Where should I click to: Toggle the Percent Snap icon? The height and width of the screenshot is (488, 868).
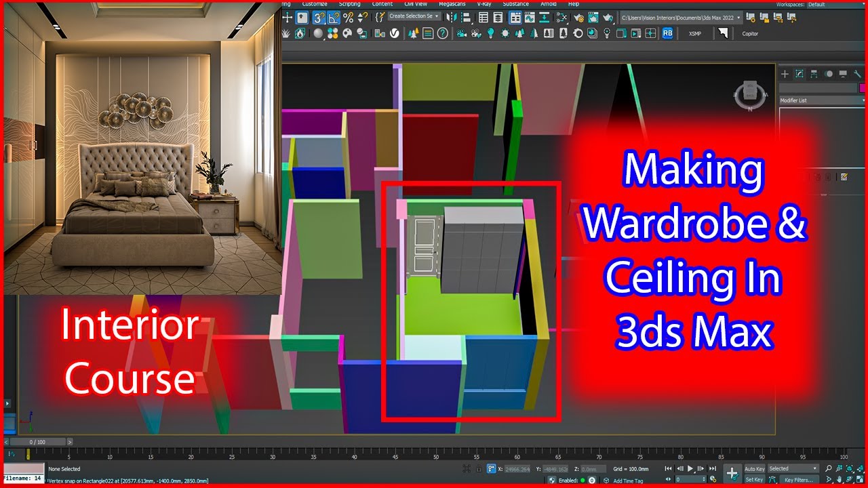[348, 17]
